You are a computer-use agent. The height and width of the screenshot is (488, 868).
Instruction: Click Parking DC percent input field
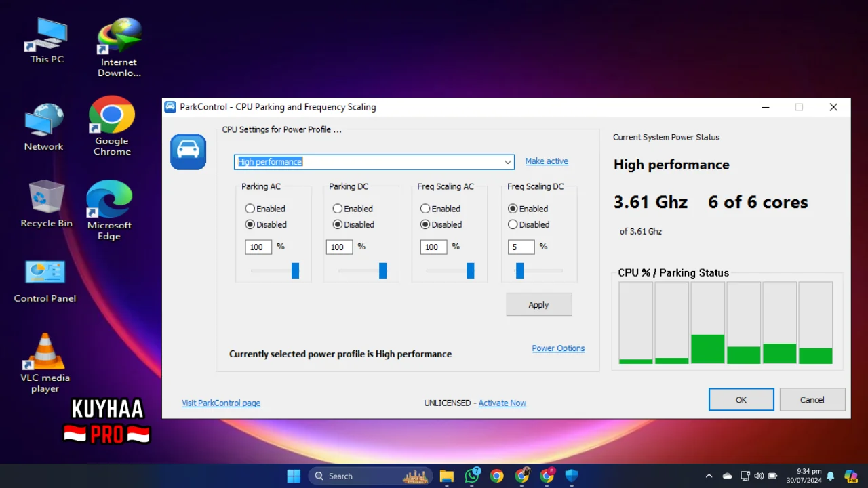pyautogui.click(x=339, y=247)
